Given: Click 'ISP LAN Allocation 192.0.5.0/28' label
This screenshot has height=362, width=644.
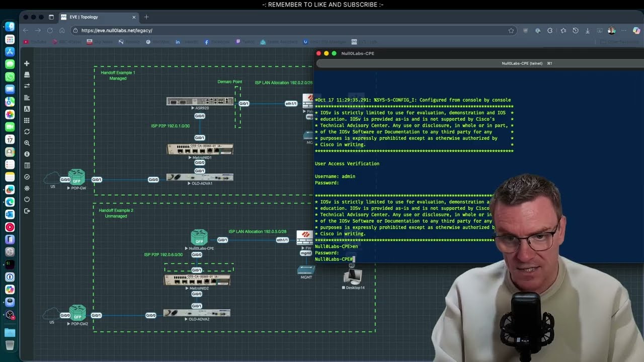Looking at the screenshot, I should pos(258,232).
